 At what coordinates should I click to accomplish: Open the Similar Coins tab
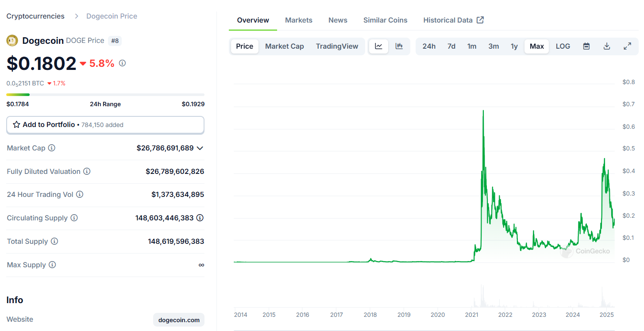[386, 20]
